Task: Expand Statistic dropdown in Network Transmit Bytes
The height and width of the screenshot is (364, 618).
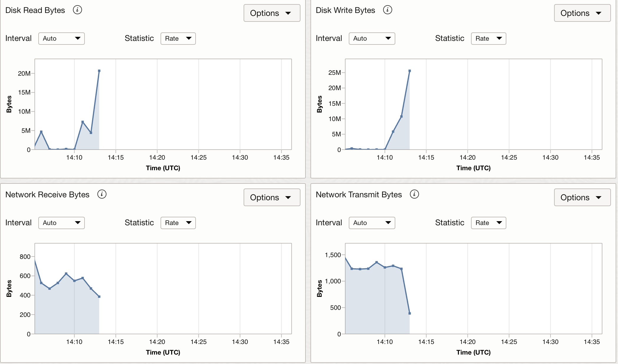Action: [488, 223]
